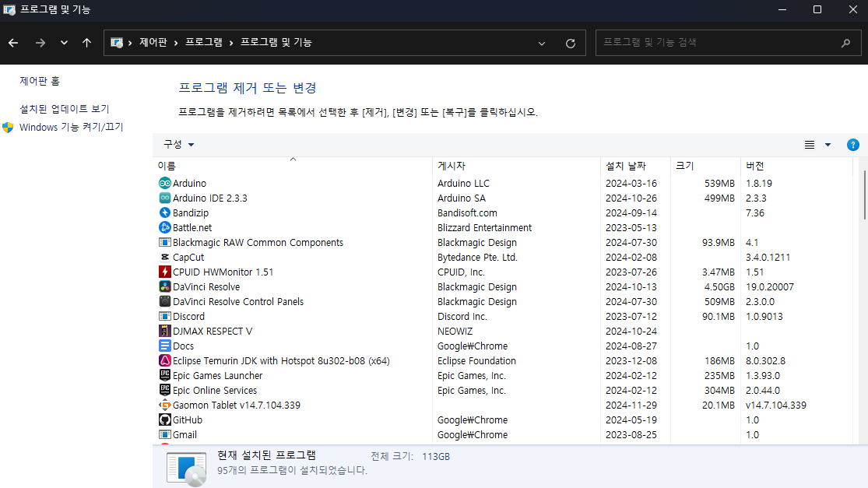Click the Blizzard Entertainment publisher cell

pyautogui.click(x=484, y=227)
